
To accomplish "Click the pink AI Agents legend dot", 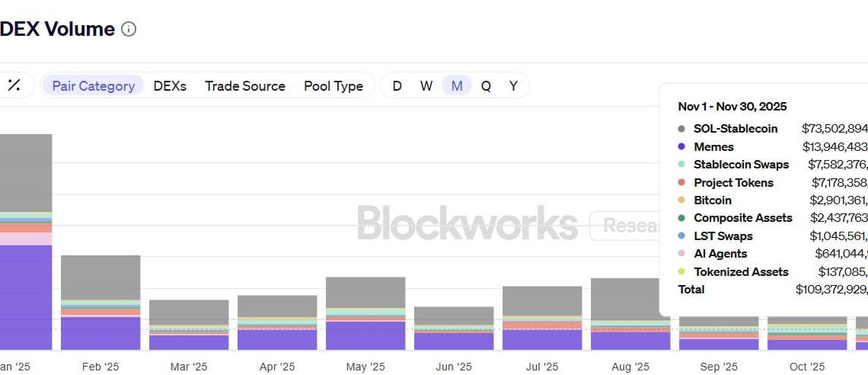I will [x=681, y=254].
